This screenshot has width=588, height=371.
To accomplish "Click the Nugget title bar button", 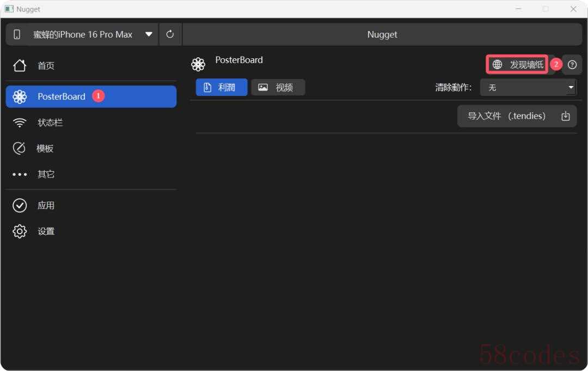I will (x=382, y=34).
